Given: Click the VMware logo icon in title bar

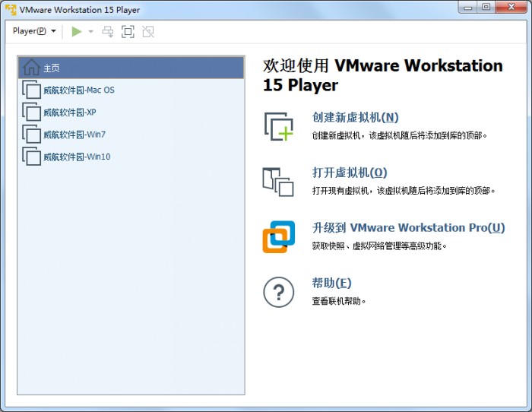Looking at the screenshot, I should [x=11, y=10].
